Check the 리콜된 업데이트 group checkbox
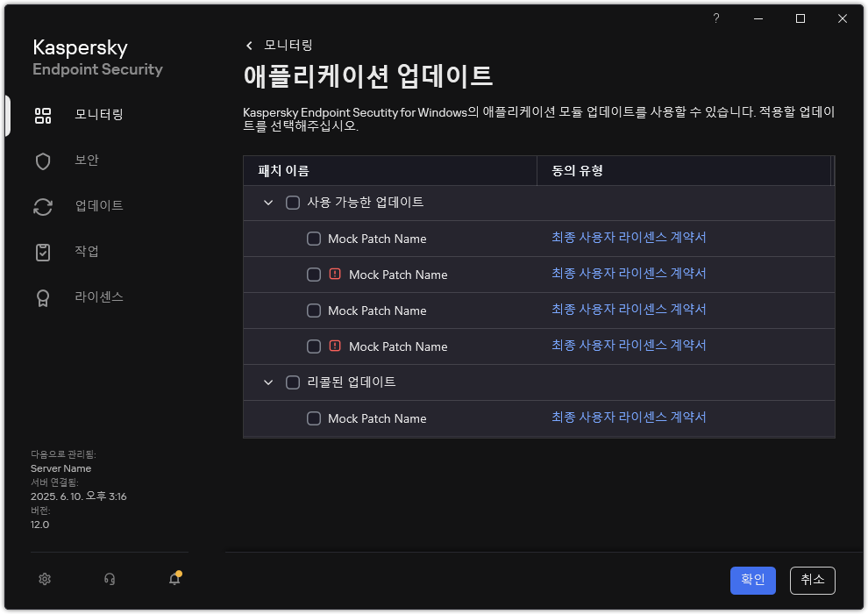The image size is (868, 614). [x=293, y=382]
